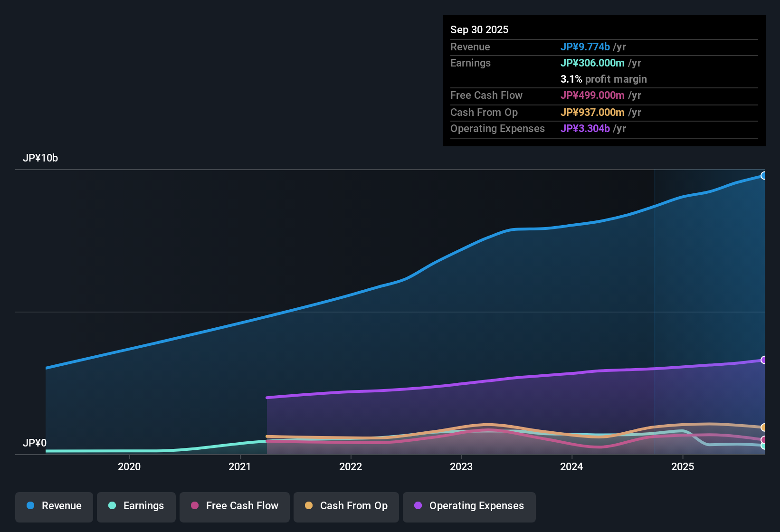Open the Free Cash Flow legend entry
780x532 pixels.
(x=234, y=506)
